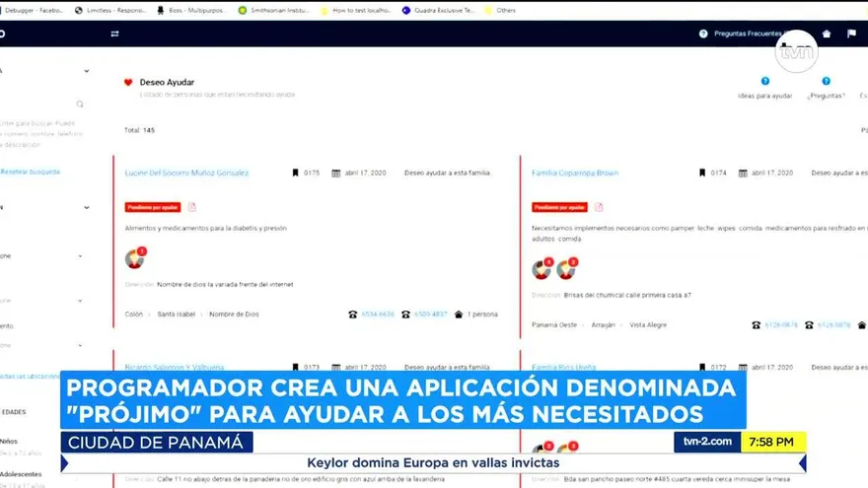This screenshot has height=488, width=868.
Task: Open Limitless - Responsive bookmark
Action: 110,11
